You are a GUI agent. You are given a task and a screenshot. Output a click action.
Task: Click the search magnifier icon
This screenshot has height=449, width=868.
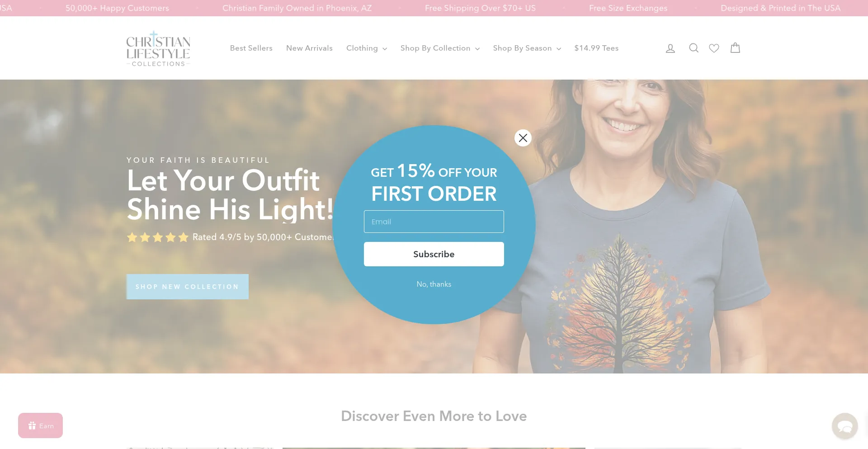pos(693,48)
